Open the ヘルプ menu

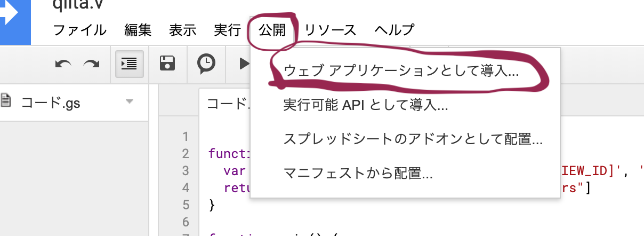pos(394,30)
